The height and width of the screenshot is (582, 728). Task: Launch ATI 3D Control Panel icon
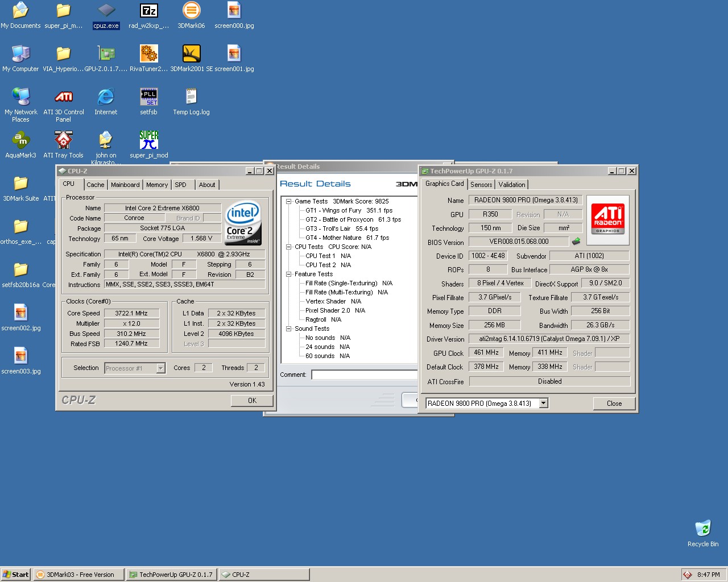(63, 105)
